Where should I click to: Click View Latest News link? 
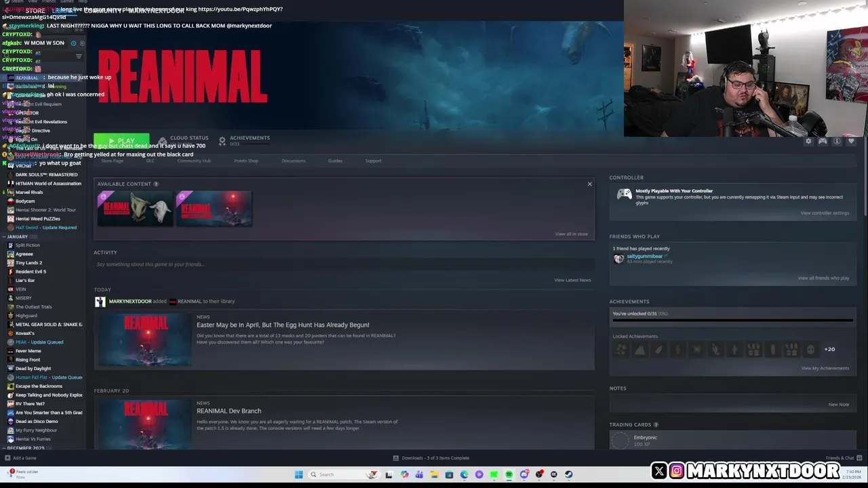click(x=572, y=280)
